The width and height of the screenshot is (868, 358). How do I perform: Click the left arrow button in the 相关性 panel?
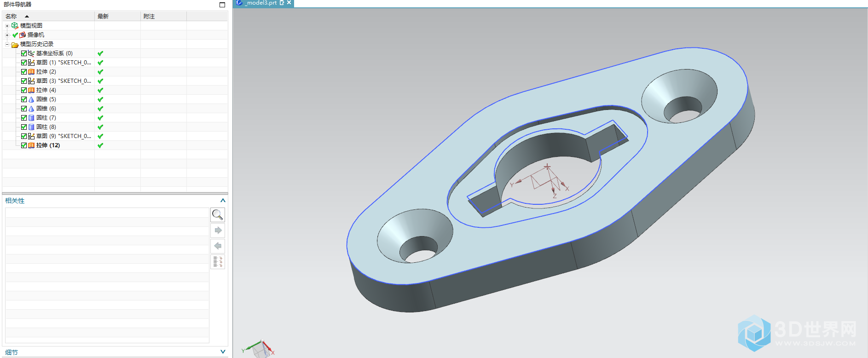[218, 246]
